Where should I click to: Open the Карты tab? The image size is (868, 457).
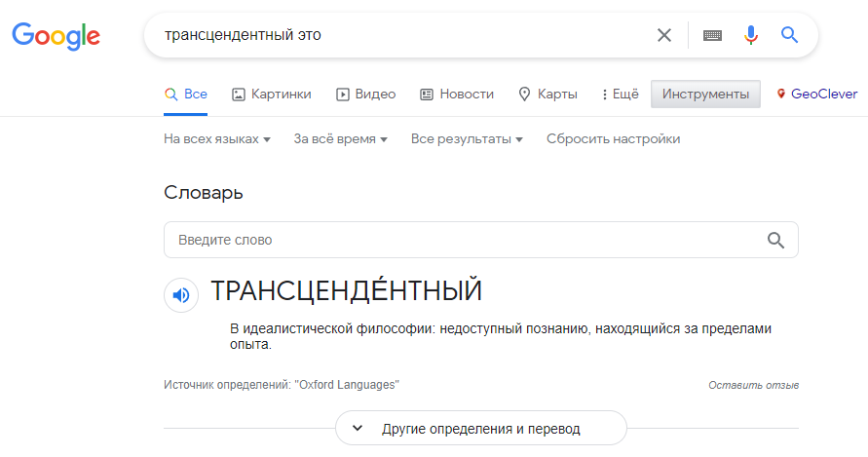547,95
